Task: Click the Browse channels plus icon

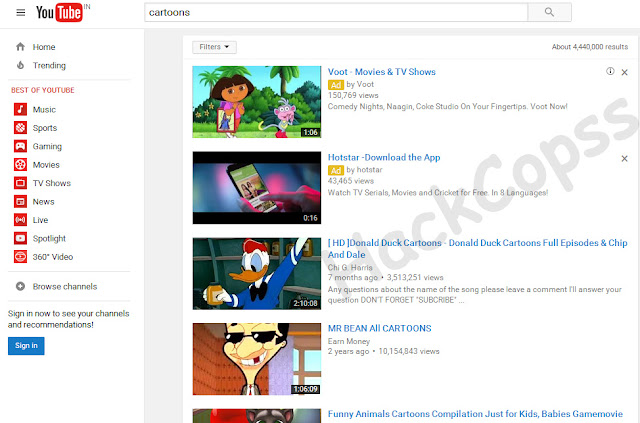Action: click(20, 286)
